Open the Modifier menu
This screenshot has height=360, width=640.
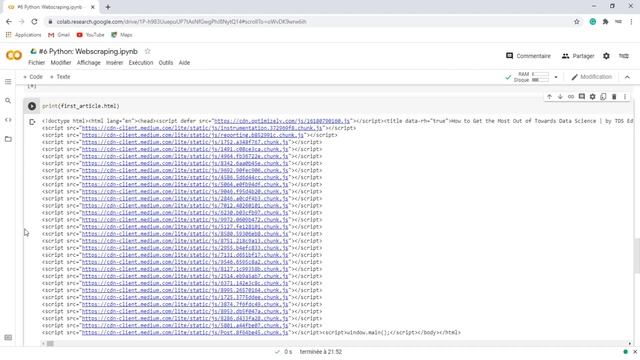[x=61, y=62]
